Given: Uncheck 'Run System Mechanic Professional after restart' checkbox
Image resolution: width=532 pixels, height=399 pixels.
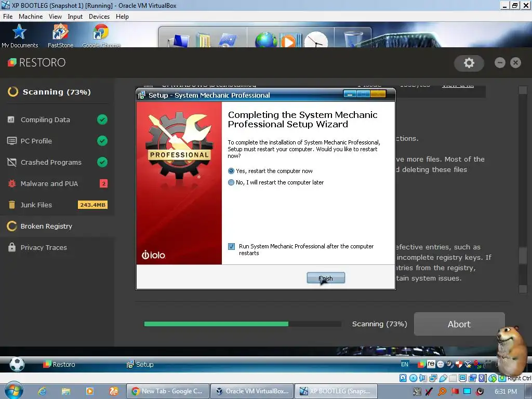Looking at the screenshot, I should pos(231,246).
